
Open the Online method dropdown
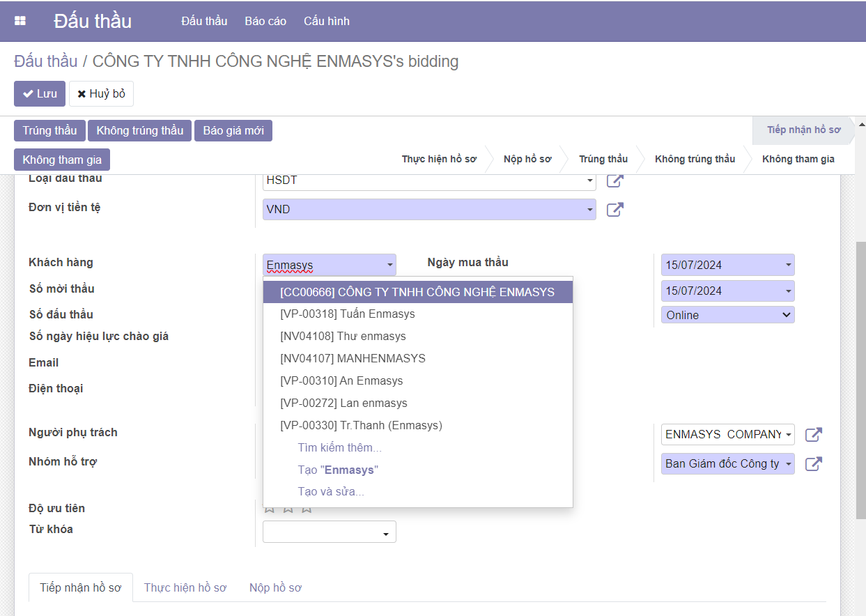click(x=727, y=315)
